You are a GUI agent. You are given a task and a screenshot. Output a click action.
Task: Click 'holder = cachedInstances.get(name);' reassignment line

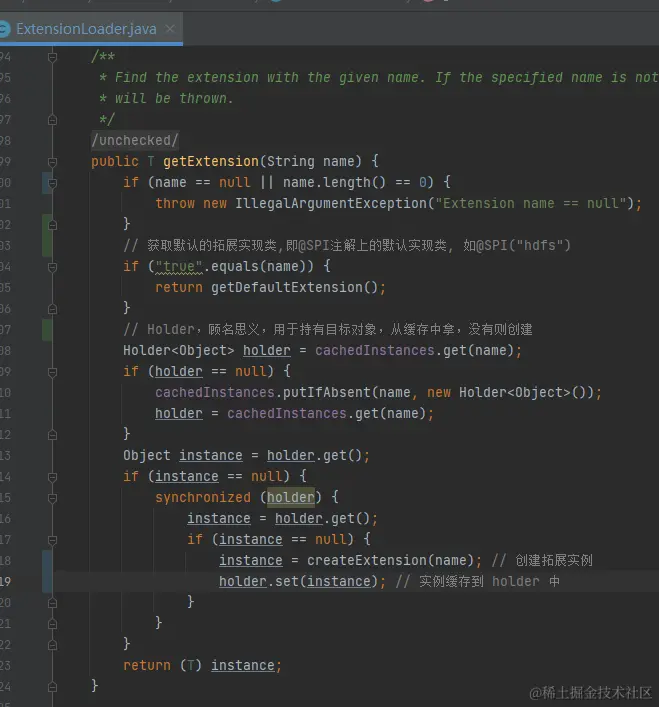[x=294, y=413]
